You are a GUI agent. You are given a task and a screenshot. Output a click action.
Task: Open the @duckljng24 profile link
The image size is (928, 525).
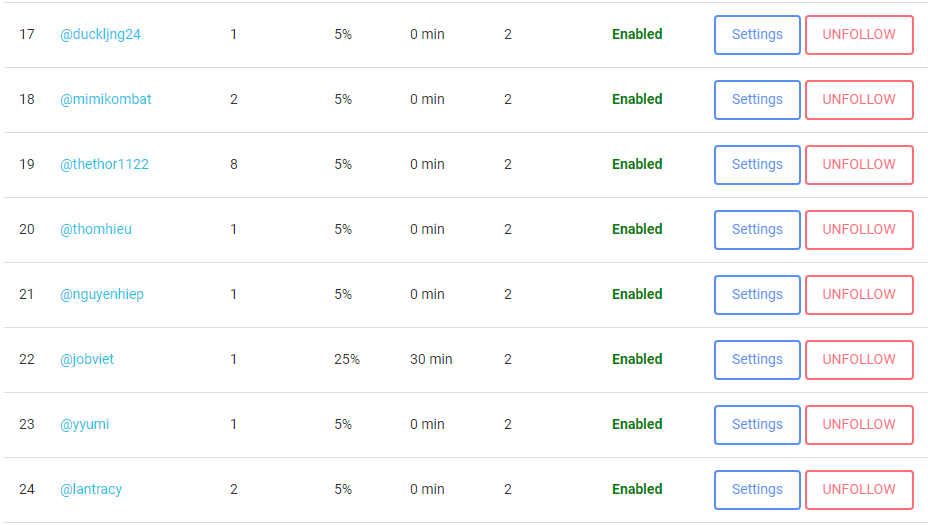(x=100, y=34)
